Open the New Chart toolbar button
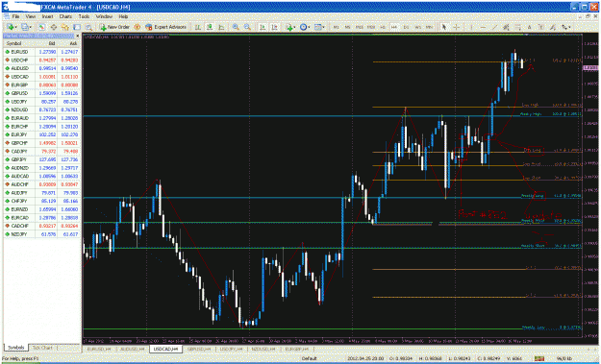 [x=12, y=27]
